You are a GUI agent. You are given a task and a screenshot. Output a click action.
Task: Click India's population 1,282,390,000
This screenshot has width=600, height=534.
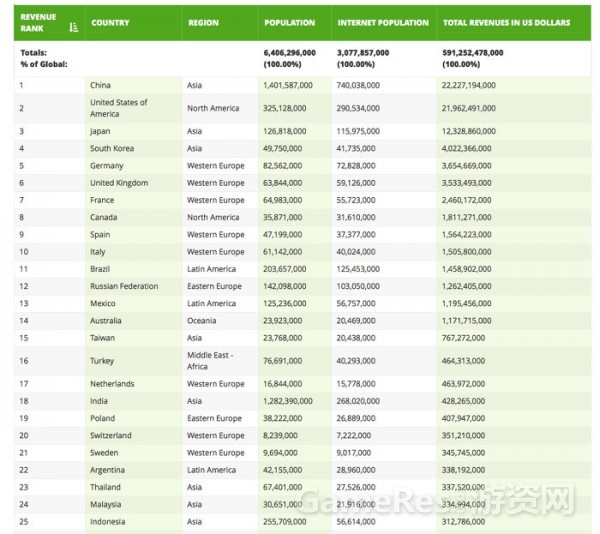[x=288, y=401]
